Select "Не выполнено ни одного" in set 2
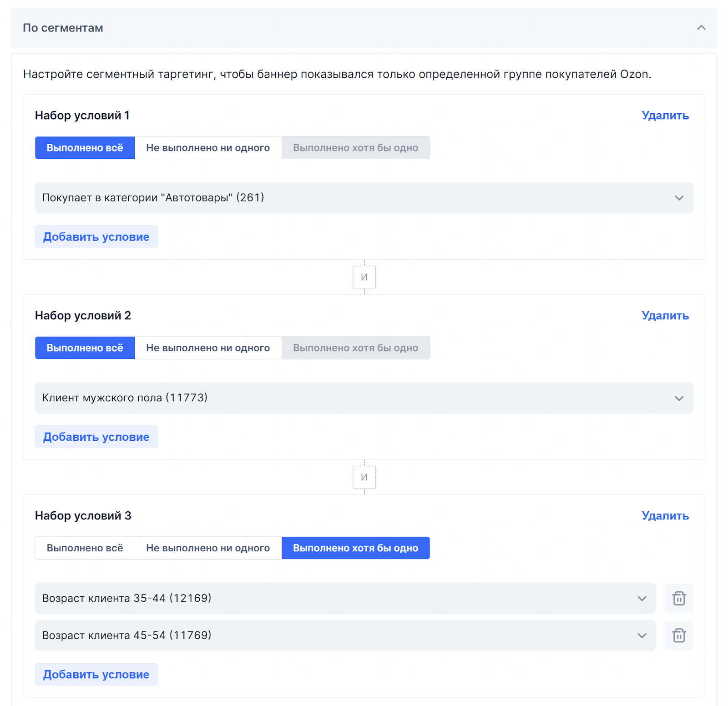This screenshot has height=706, width=728. (208, 348)
